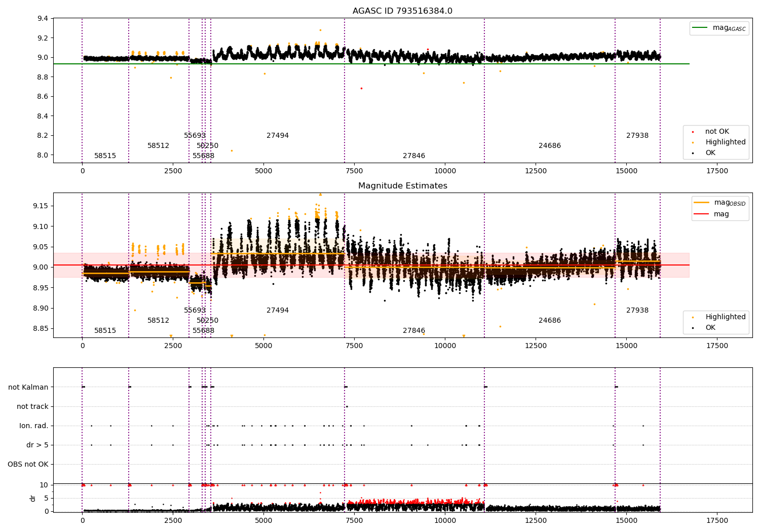Click OBSID label 50250 in the top plot

pos(207,146)
